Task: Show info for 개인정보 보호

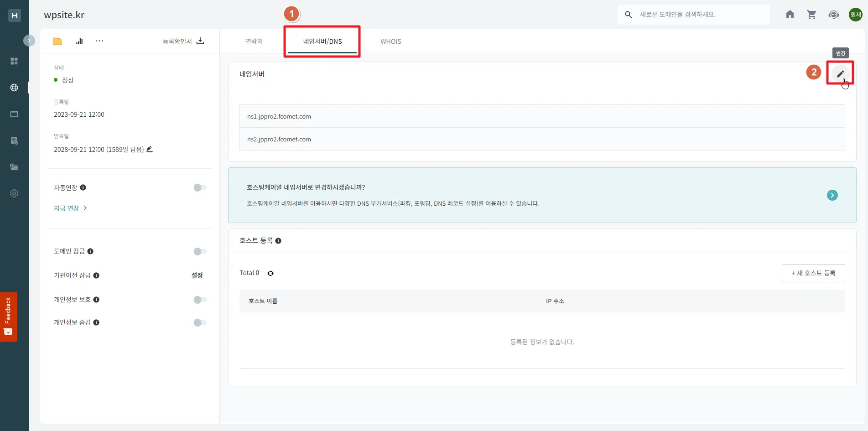Action: (x=96, y=300)
